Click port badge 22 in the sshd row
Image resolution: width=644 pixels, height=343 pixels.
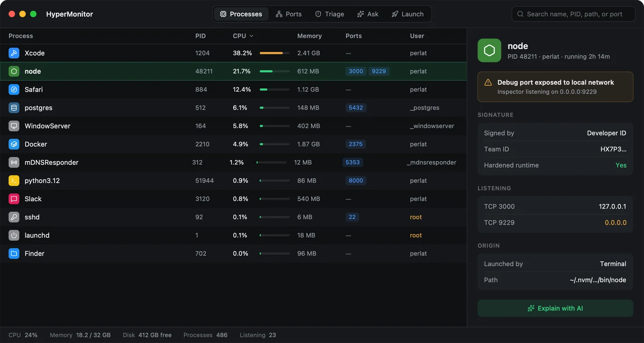pos(352,217)
